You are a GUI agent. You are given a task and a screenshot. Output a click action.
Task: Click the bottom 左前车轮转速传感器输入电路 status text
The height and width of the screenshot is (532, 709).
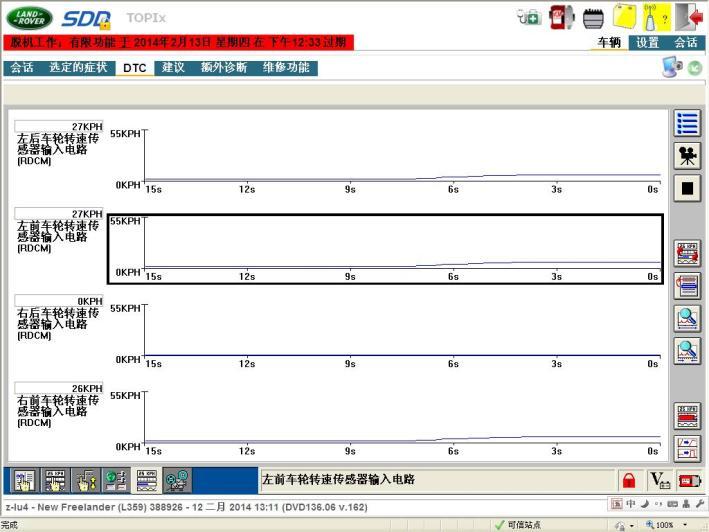[x=338, y=480]
